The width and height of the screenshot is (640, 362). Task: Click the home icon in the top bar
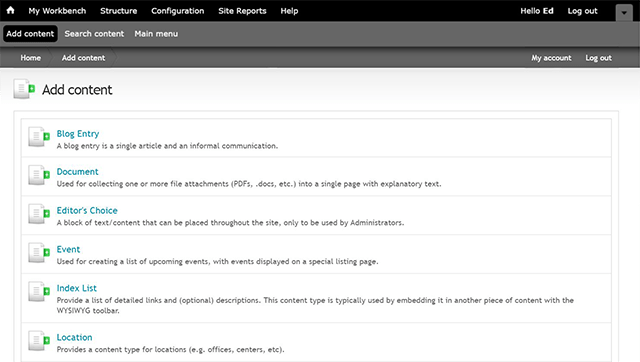coord(11,10)
